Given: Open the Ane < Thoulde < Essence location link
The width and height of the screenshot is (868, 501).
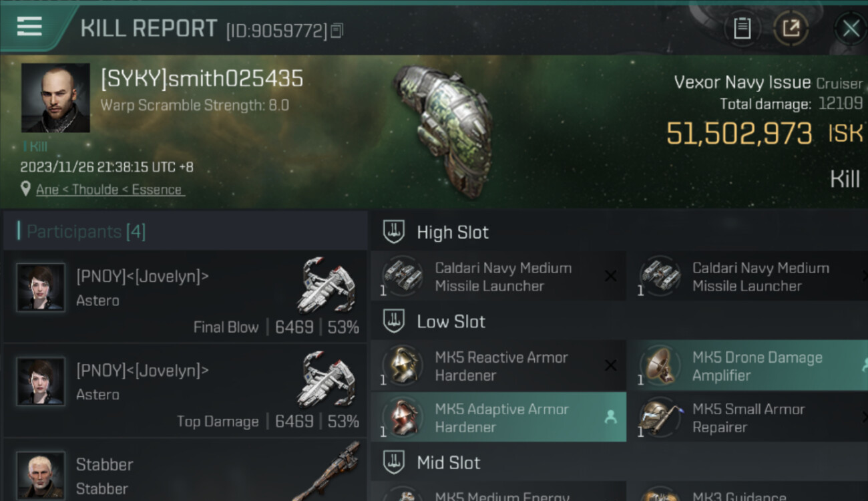Looking at the screenshot, I should click(109, 190).
